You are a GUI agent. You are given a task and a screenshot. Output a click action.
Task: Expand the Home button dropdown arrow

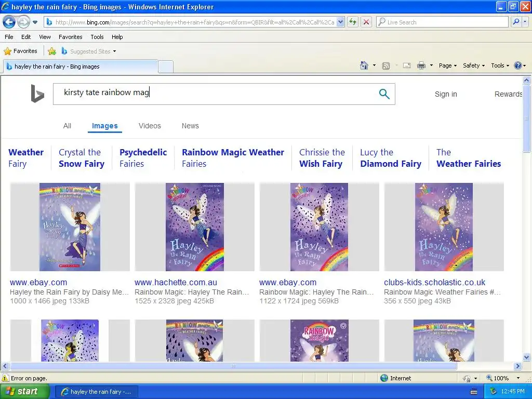pyautogui.click(x=374, y=65)
